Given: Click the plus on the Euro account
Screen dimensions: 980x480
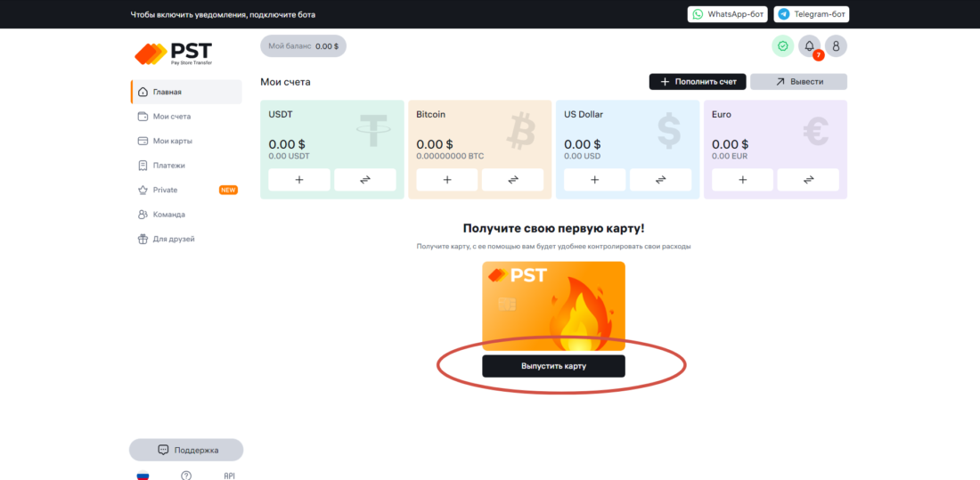Looking at the screenshot, I should click(x=742, y=179).
